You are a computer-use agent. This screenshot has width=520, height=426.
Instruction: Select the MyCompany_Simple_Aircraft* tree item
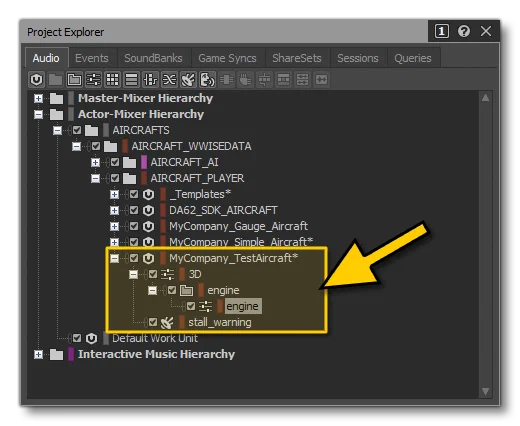(241, 242)
